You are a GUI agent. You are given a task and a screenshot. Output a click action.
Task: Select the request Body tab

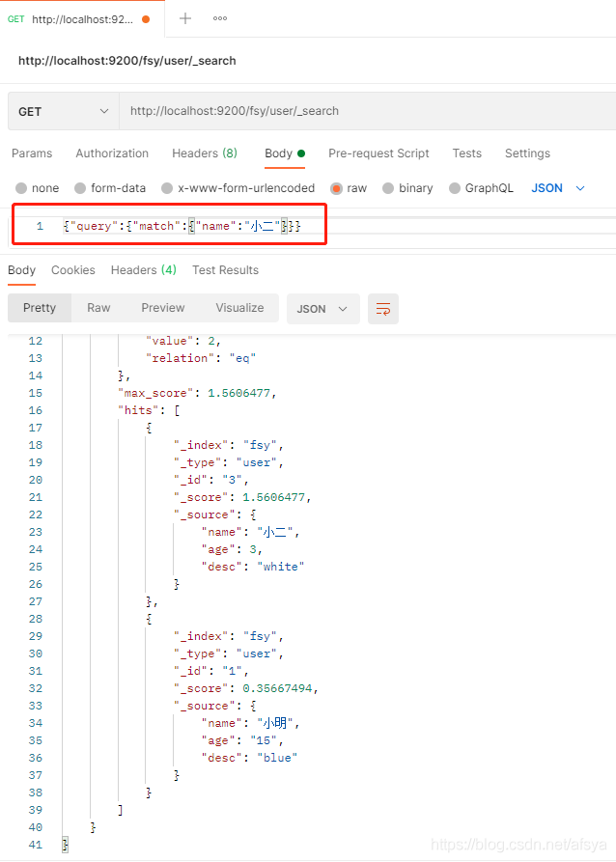285,153
